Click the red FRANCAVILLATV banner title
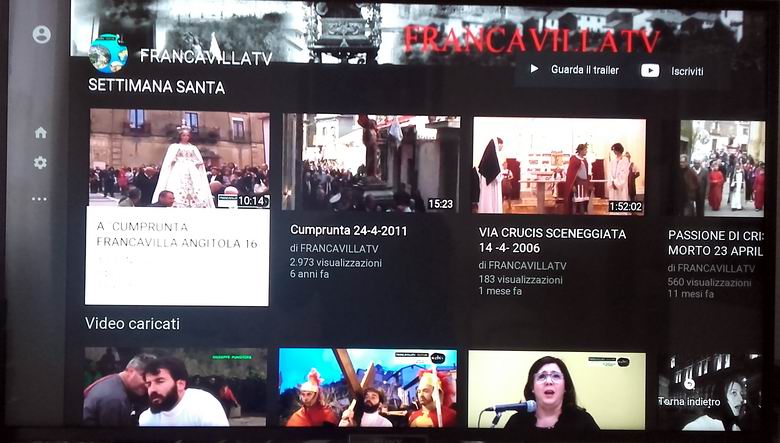 (x=532, y=40)
